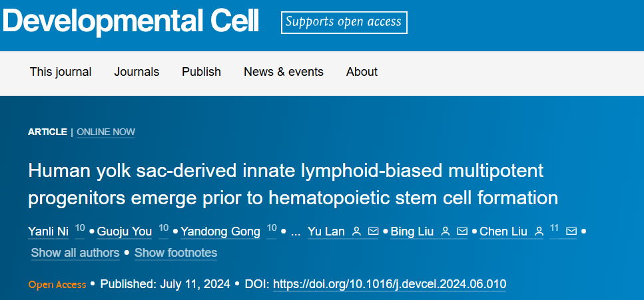Image resolution: width=644 pixels, height=300 pixels.
Task: Click the person icon beside Yu Lan
Action: pyautogui.click(x=356, y=231)
